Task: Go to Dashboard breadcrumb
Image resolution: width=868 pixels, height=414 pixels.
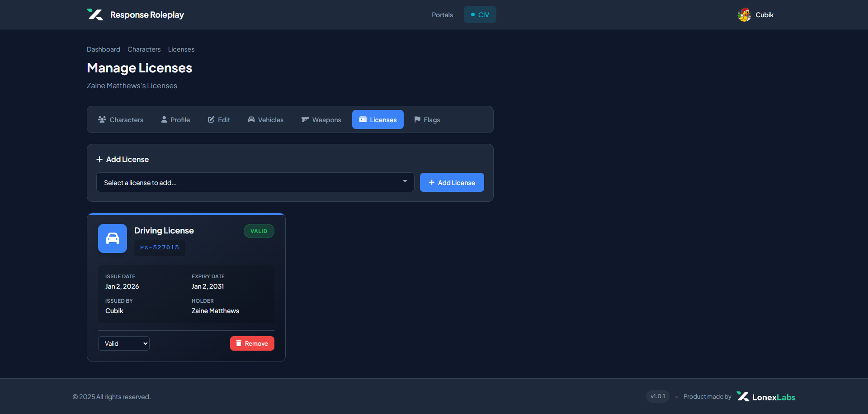Action: coord(104,49)
